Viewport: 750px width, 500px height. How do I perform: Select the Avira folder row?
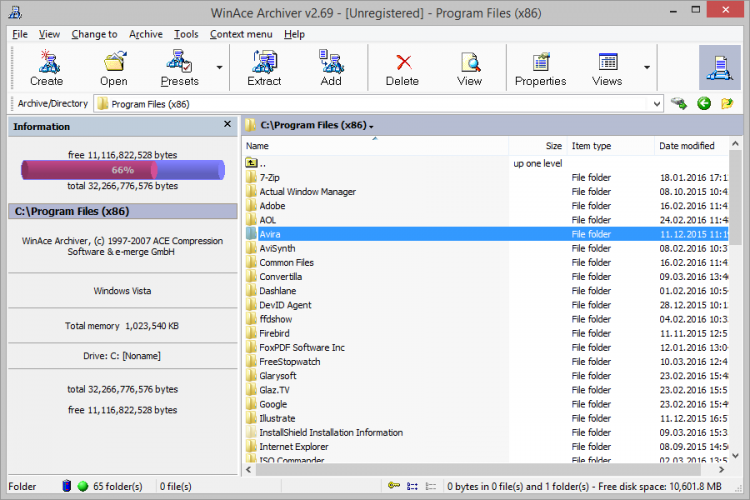487,234
